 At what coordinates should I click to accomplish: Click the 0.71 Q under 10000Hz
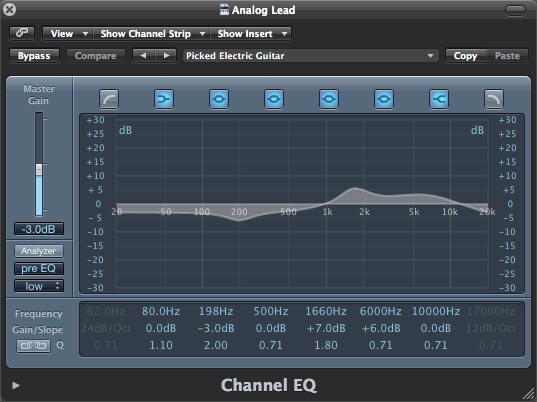(x=436, y=345)
